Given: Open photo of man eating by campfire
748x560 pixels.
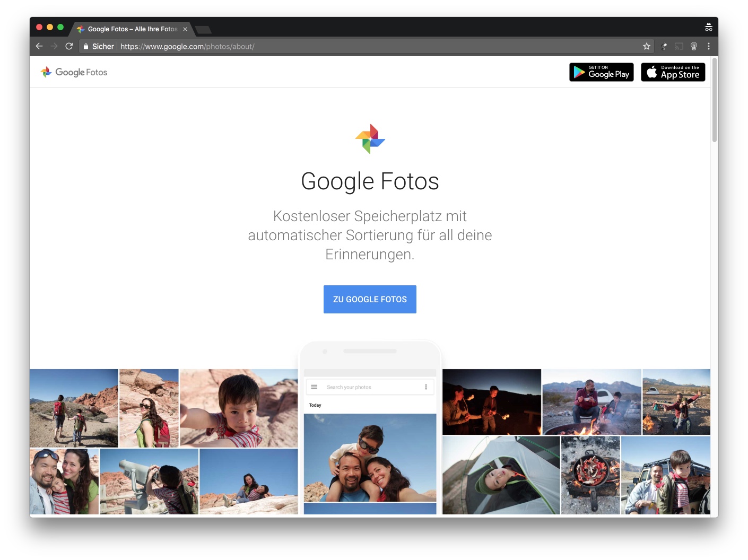Looking at the screenshot, I should 592,402.
